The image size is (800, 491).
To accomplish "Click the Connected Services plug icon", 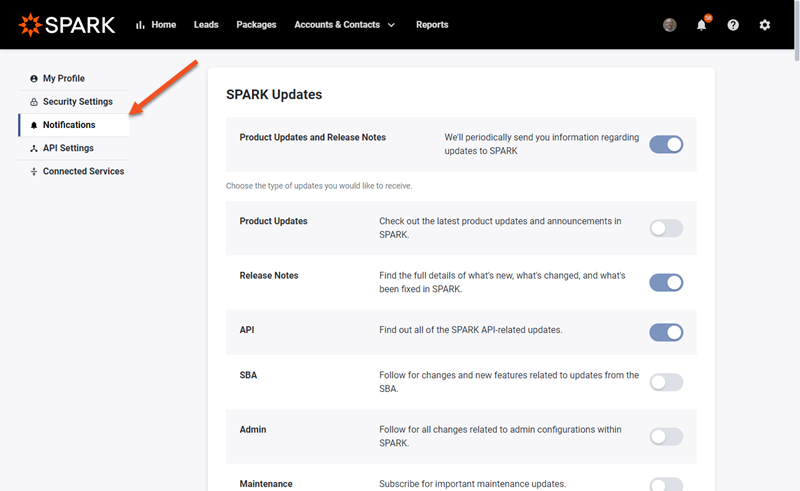I will (34, 171).
